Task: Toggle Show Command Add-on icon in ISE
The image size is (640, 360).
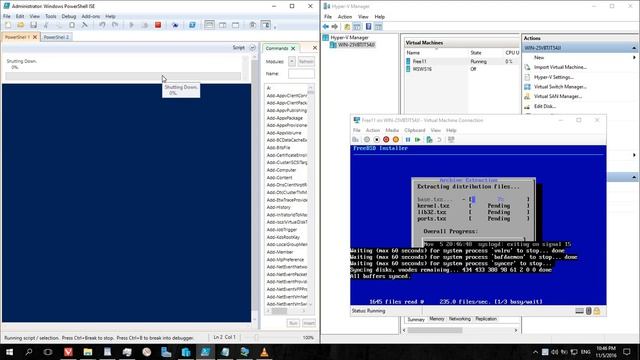Action: click(x=266, y=25)
